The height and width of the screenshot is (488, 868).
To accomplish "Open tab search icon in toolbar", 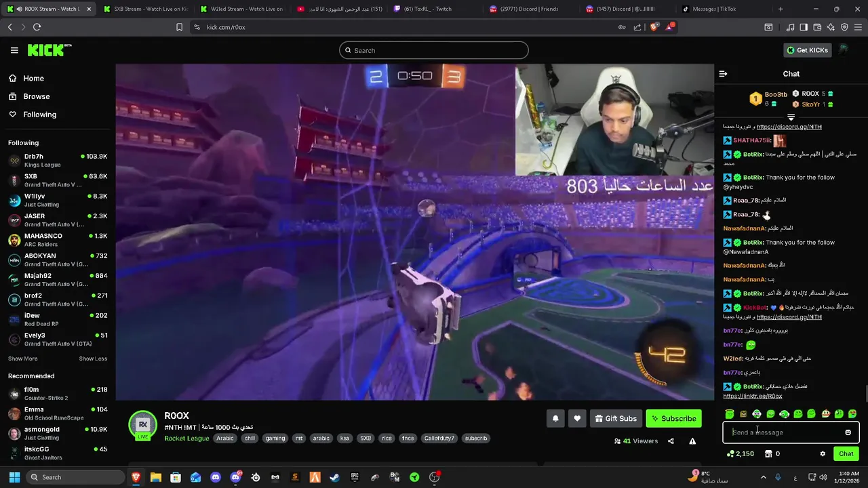I will 768,27.
